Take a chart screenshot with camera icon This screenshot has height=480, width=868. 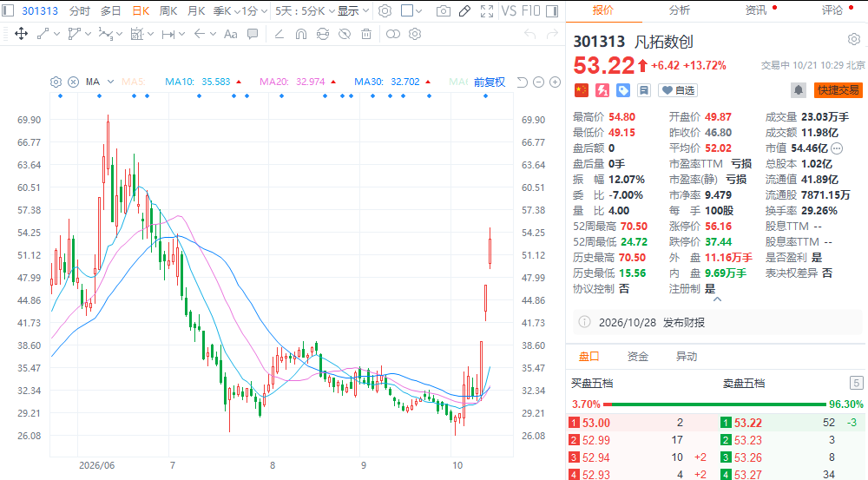443,11
